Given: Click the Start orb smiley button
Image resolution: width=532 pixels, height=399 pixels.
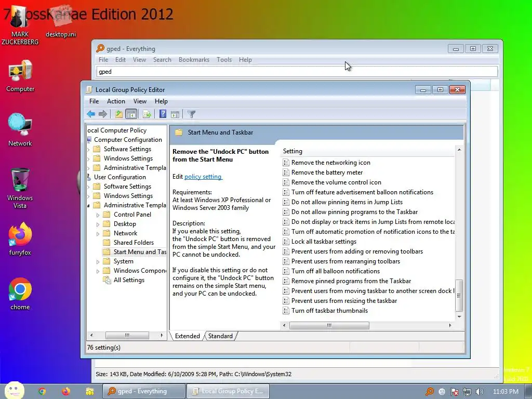Looking at the screenshot, I should 14,390.
